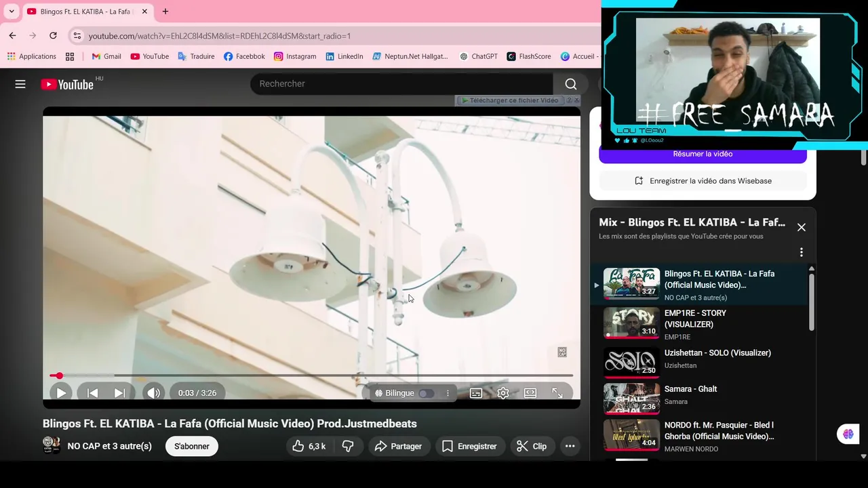Viewport: 868px width, 488px height.
Task: Select the Blingos Ft. EL KATIBA tab
Action: [87, 12]
